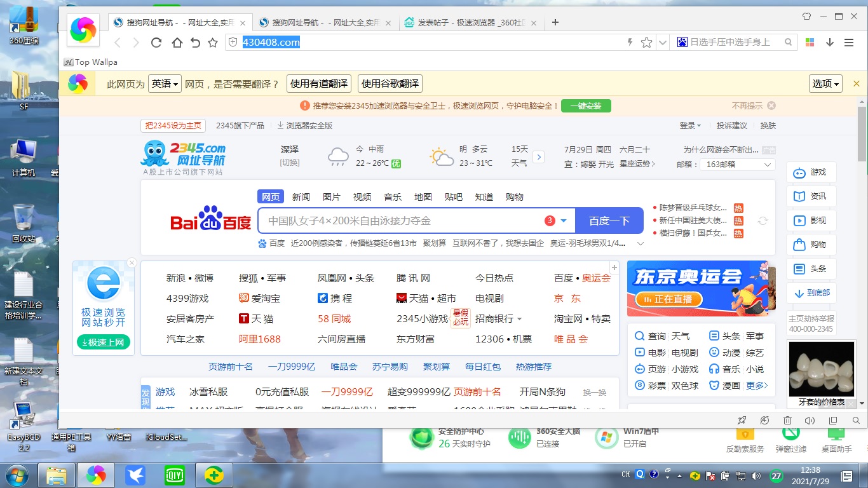Select the 新闻 Baidu search tab
The height and width of the screenshot is (488, 868).
click(301, 197)
